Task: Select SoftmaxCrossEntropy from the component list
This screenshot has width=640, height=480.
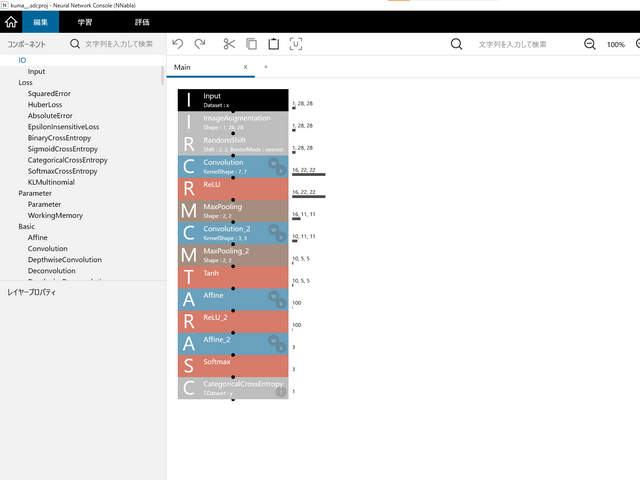Action: click(x=68, y=171)
